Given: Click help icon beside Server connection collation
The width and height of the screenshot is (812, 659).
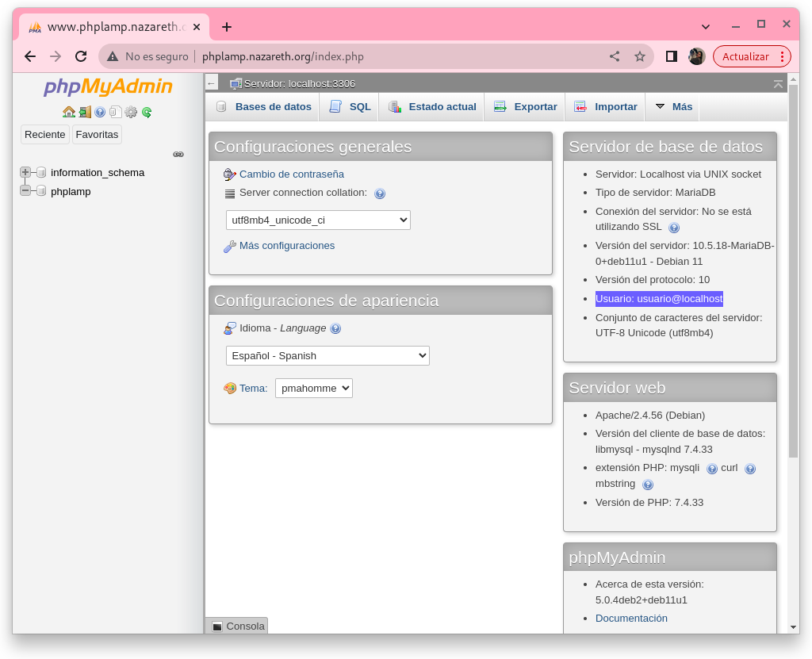Looking at the screenshot, I should pos(380,193).
